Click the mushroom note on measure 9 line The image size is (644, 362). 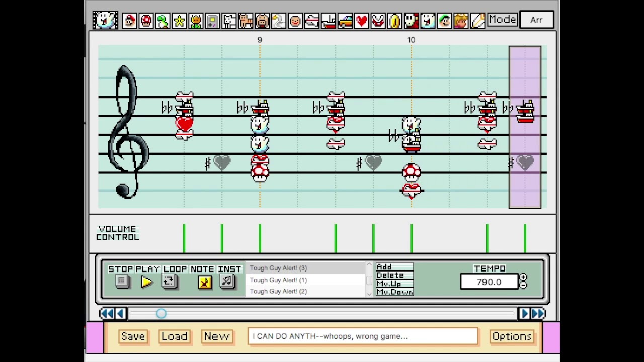tap(260, 172)
